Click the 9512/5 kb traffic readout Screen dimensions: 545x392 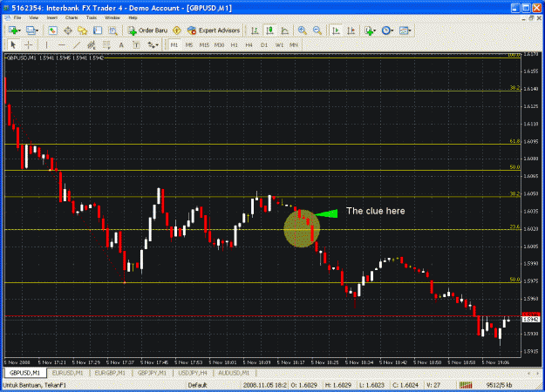click(x=499, y=385)
